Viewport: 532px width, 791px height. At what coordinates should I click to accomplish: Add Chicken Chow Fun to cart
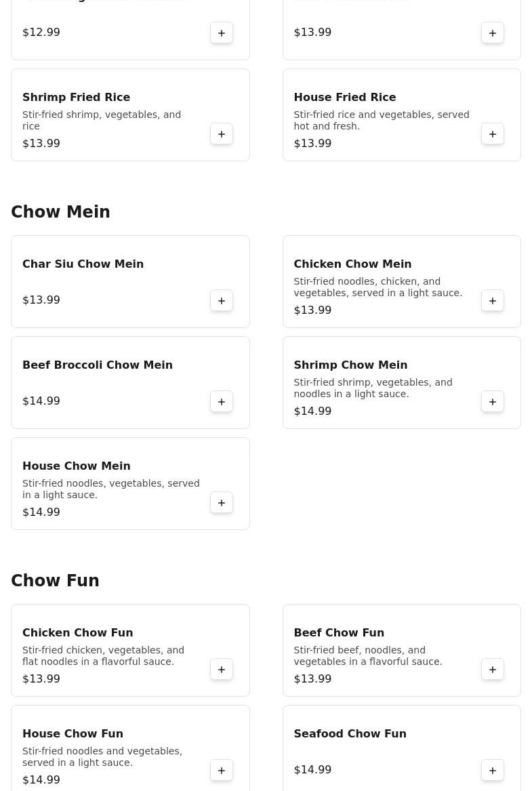(222, 670)
